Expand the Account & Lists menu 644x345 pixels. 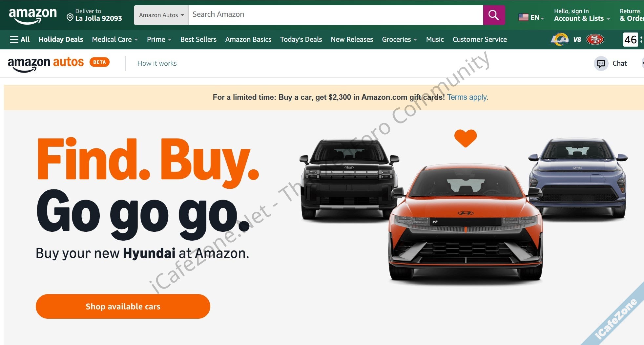[x=582, y=15]
